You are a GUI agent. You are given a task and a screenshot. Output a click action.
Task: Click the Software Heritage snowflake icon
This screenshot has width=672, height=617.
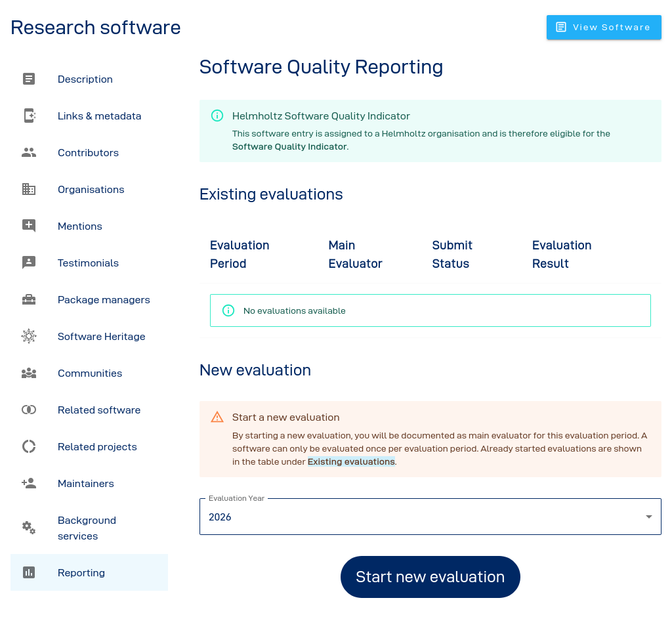pos(29,336)
